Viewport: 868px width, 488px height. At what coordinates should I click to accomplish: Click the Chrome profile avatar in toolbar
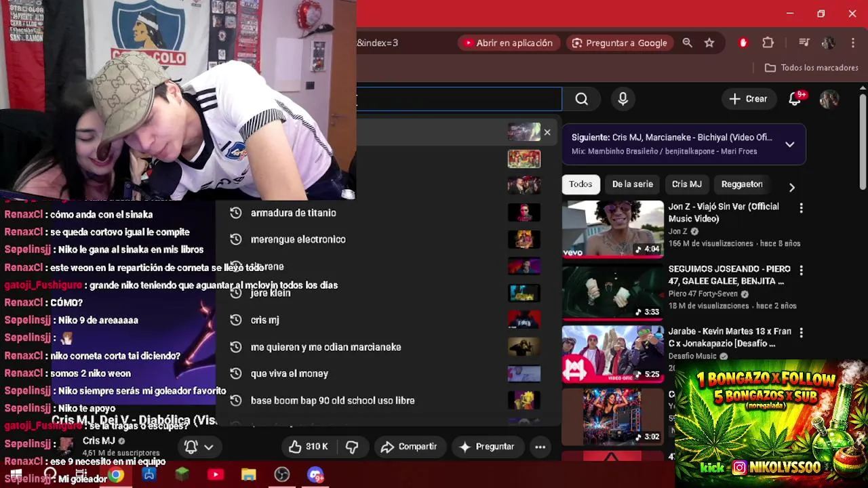tap(828, 43)
